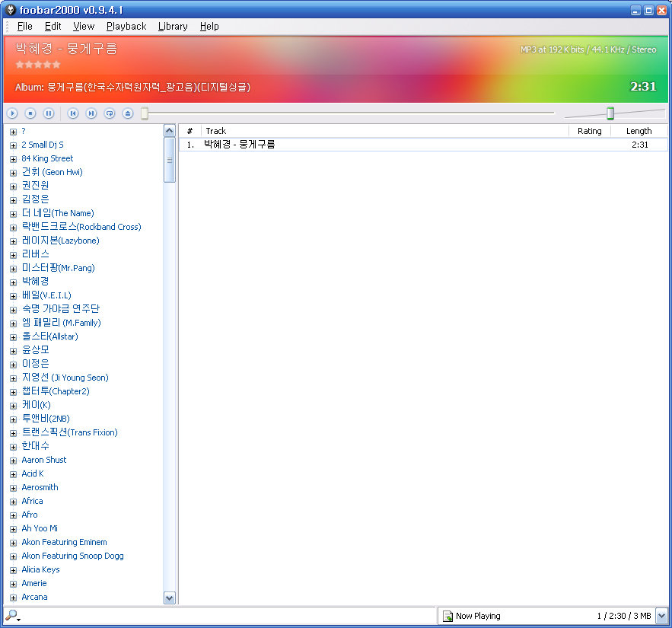Select Africa in the library tree
This screenshot has height=628, width=672.
click(x=32, y=501)
